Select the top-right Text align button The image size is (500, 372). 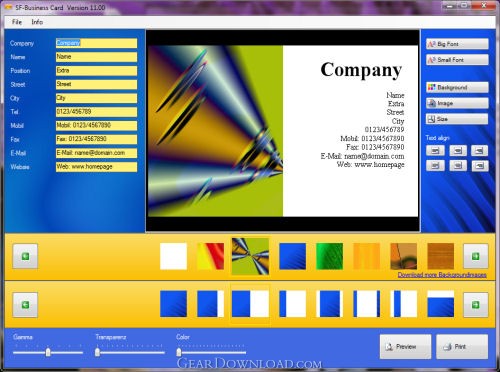480,151
